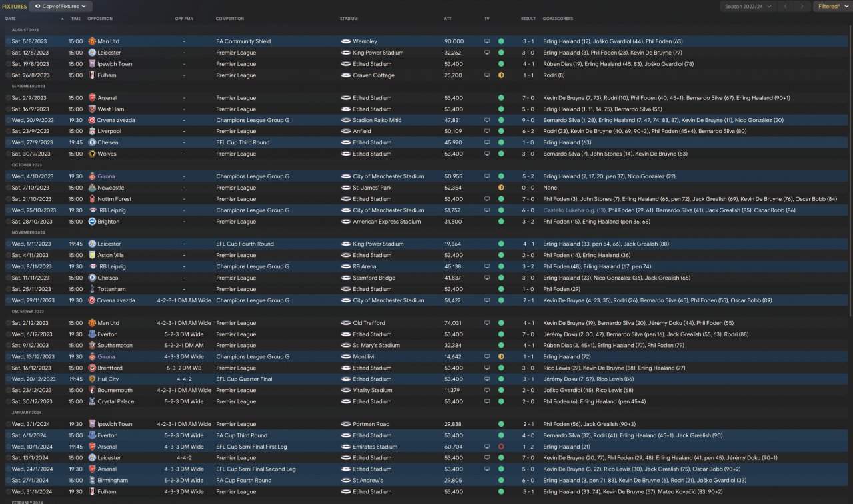Image resolution: width=853 pixels, height=504 pixels.
Task: Tick the selector circle for Sat, 23/9/2023
Action: click(8, 132)
